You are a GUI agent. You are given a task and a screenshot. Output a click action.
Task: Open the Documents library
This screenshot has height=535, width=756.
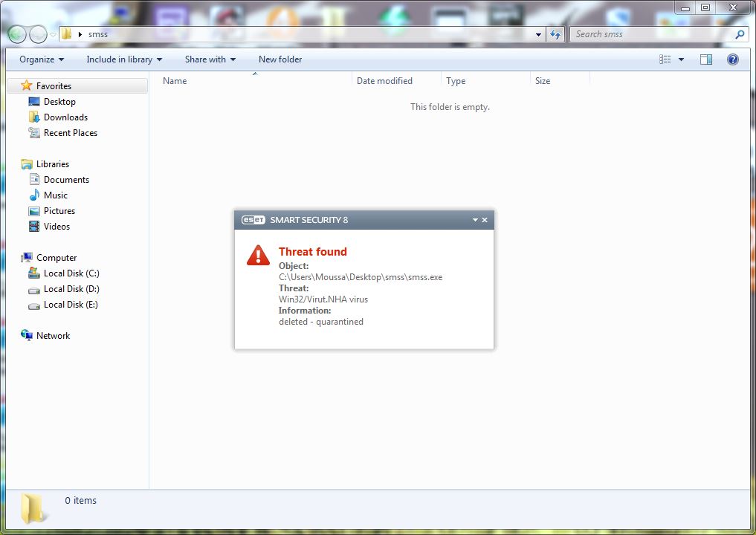(x=67, y=179)
